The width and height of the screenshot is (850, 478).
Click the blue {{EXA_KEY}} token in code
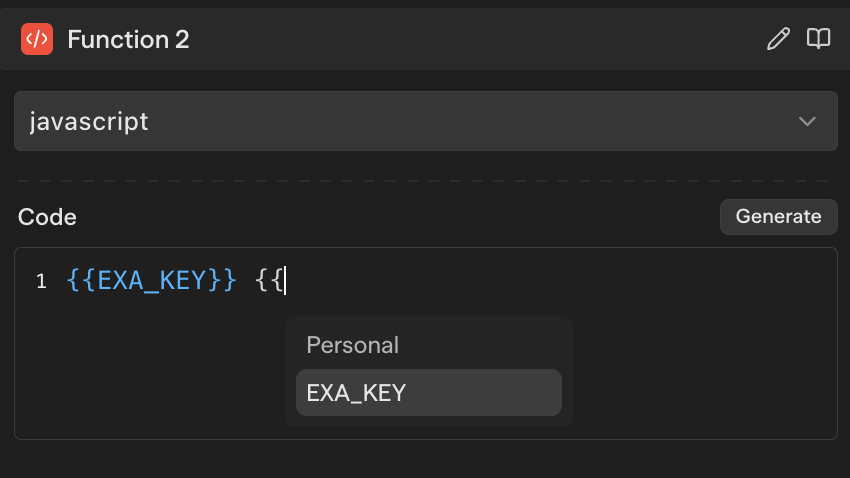point(151,281)
